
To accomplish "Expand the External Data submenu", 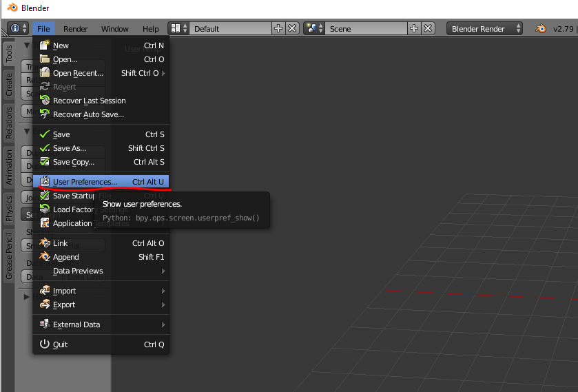I will point(163,324).
